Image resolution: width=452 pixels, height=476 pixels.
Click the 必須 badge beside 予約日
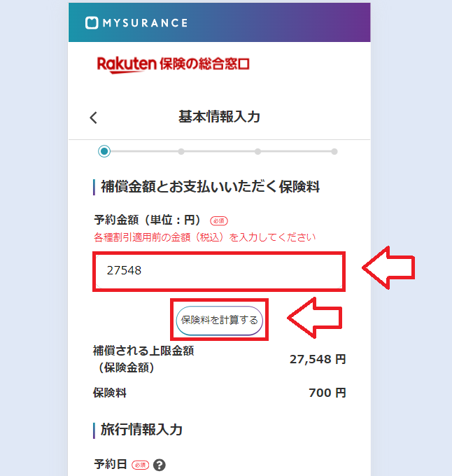click(141, 465)
